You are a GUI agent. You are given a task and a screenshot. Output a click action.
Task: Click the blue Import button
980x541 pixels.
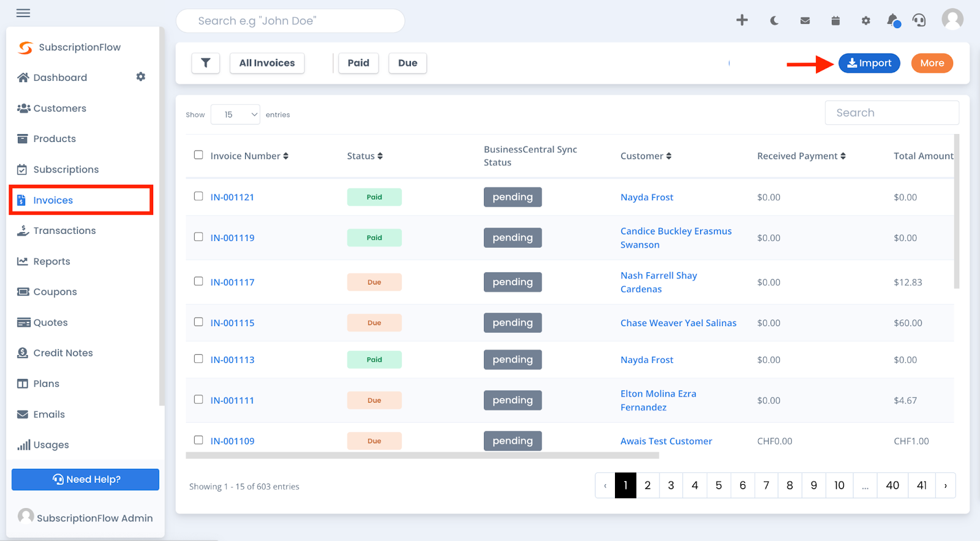tap(869, 63)
